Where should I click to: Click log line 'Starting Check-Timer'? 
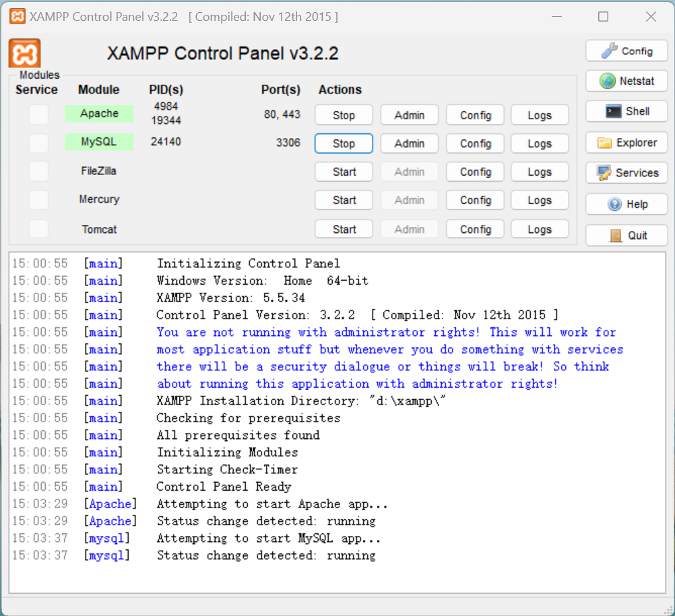(x=227, y=469)
